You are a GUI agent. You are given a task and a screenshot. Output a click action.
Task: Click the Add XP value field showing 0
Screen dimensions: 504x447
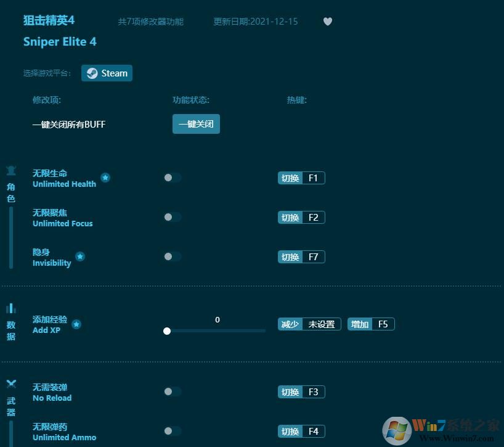coord(217,320)
